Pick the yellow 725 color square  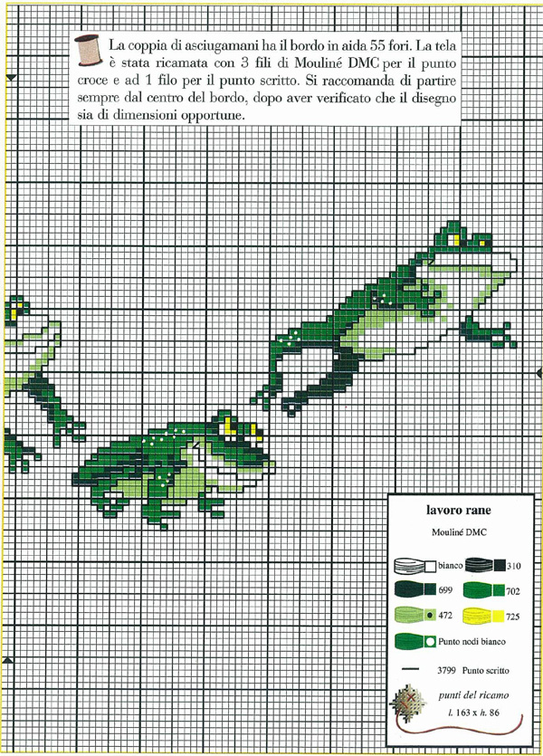point(498,616)
